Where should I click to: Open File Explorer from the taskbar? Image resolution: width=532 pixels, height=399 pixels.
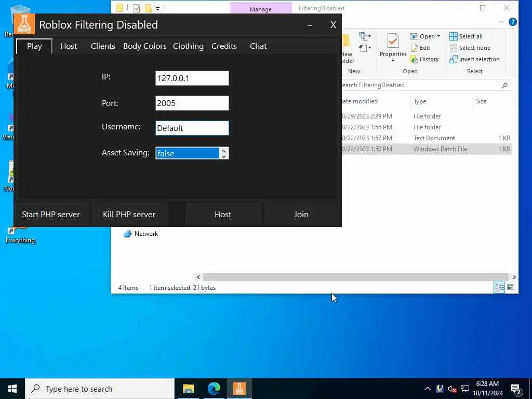188,389
